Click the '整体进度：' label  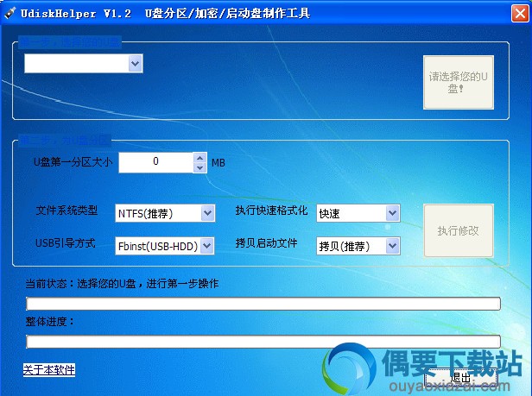(x=50, y=322)
